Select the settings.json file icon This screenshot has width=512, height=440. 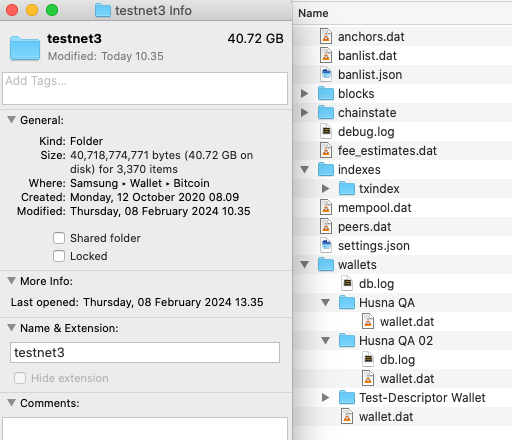coord(326,245)
